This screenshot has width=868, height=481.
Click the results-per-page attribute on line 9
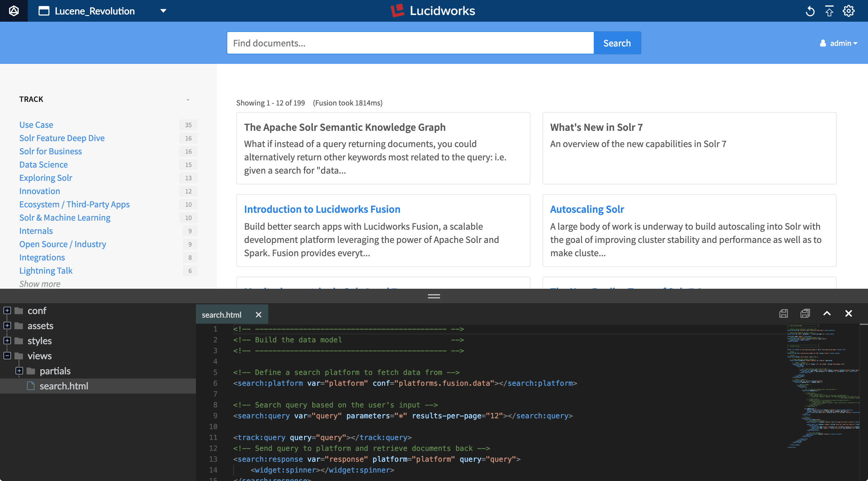[446, 416]
